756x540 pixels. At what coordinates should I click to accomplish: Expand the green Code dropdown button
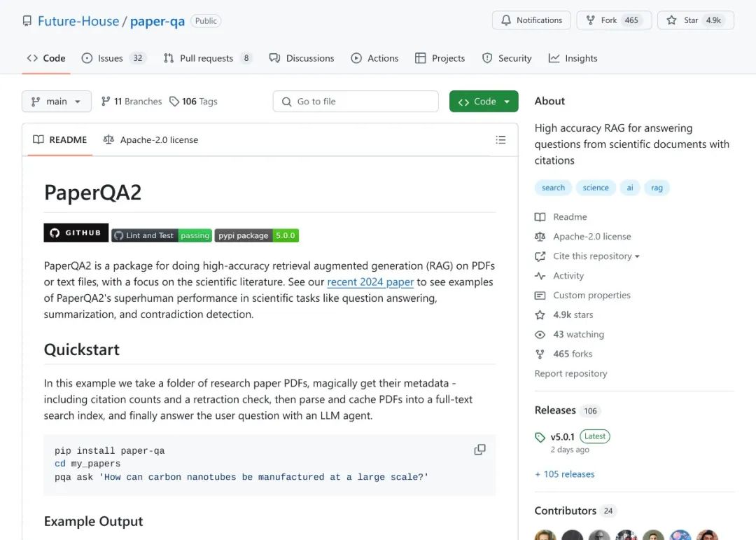[484, 102]
